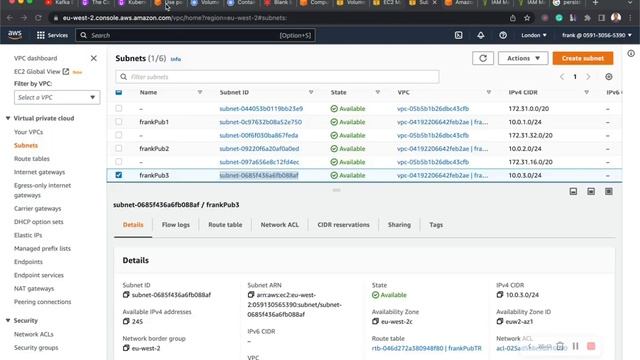Switch to the Route table tab
This screenshot has width=640, height=360.
225,225
